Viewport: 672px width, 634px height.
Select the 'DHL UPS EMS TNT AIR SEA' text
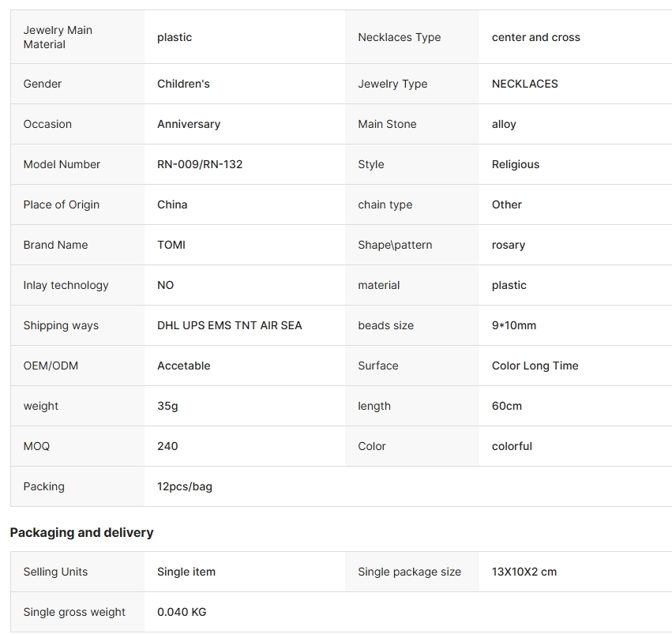[x=229, y=325]
